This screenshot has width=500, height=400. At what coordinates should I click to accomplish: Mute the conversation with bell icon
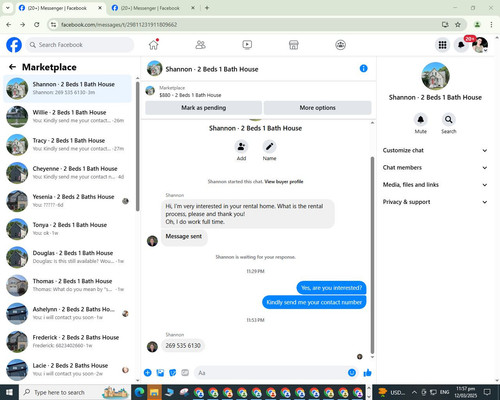point(421,119)
